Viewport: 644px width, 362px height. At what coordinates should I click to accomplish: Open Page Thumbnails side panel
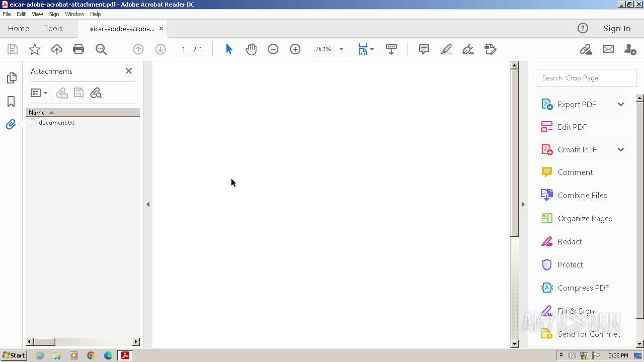(12, 78)
